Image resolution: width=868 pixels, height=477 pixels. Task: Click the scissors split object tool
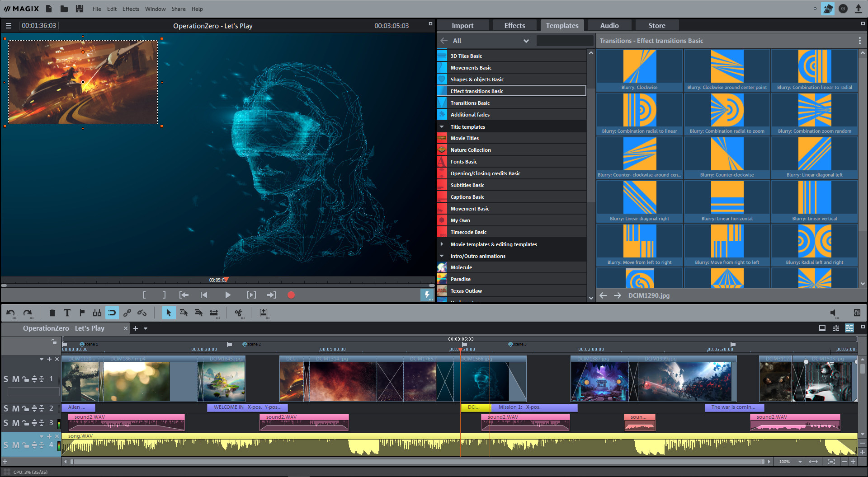tap(238, 313)
